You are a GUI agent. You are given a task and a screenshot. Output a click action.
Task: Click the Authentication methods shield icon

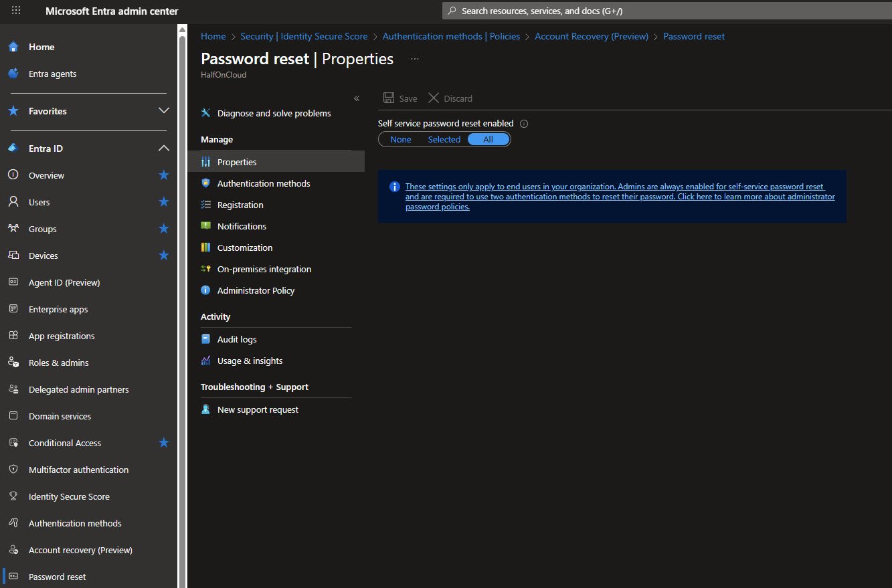(206, 183)
